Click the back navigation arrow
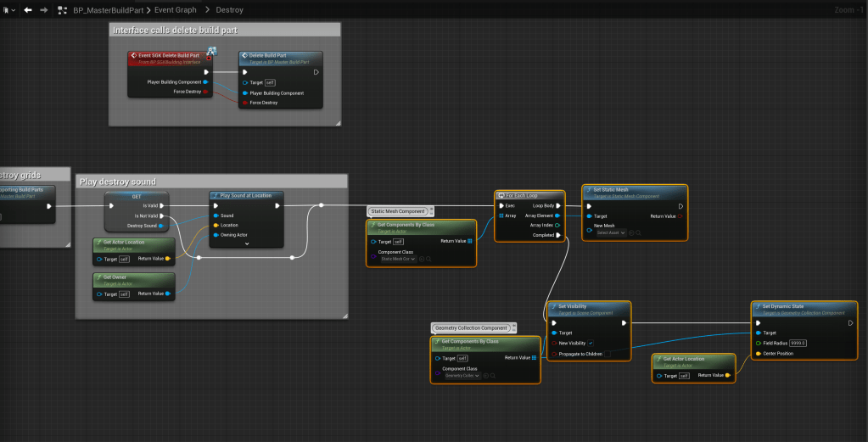Viewport: 868px width, 442px height. pyautogui.click(x=28, y=10)
